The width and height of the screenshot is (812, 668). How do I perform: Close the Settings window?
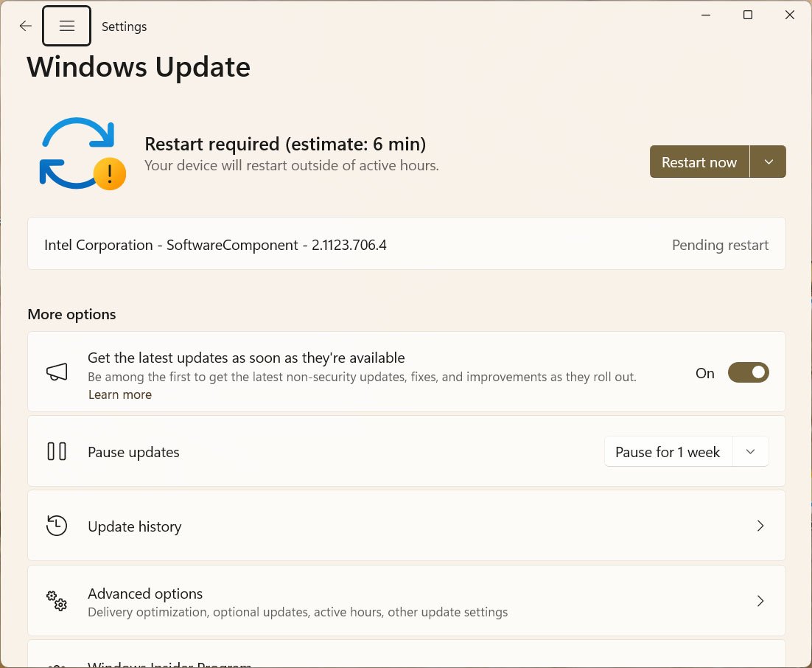pyautogui.click(x=790, y=15)
